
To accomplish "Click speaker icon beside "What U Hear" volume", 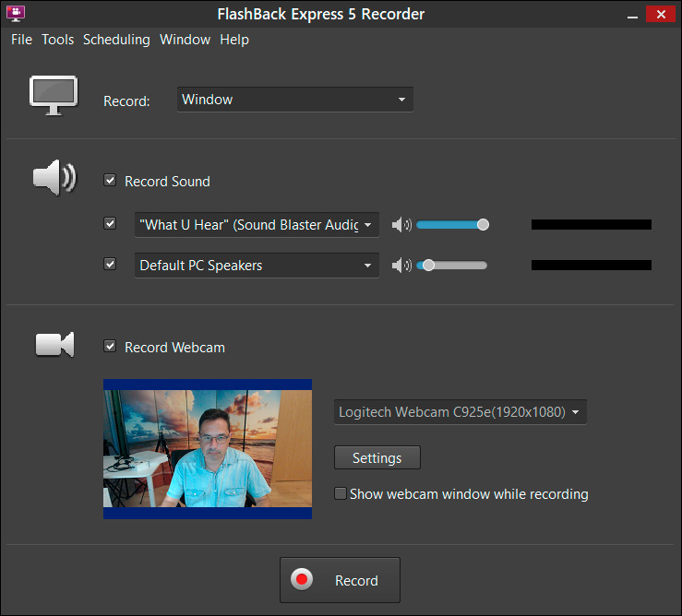I will (x=401, y=225).
